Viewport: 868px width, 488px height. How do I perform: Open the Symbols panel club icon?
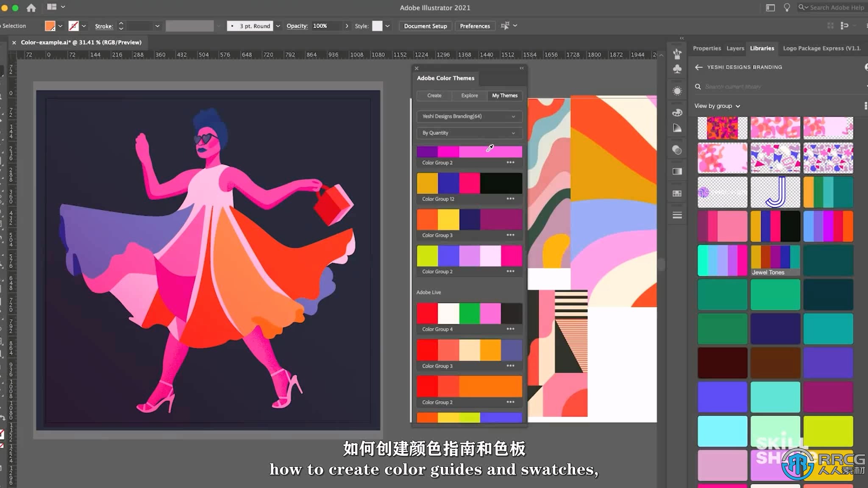pyautogui.click(x=677, y=69)
